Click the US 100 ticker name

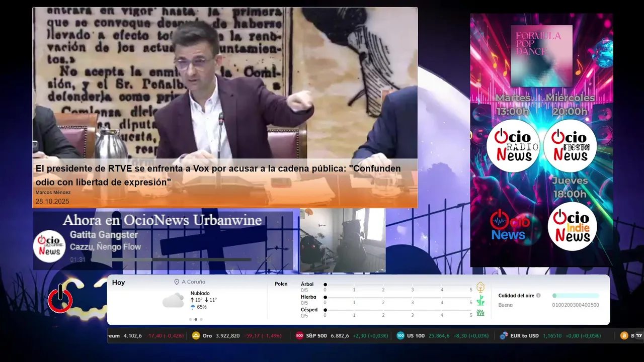[x=416, y=336]
